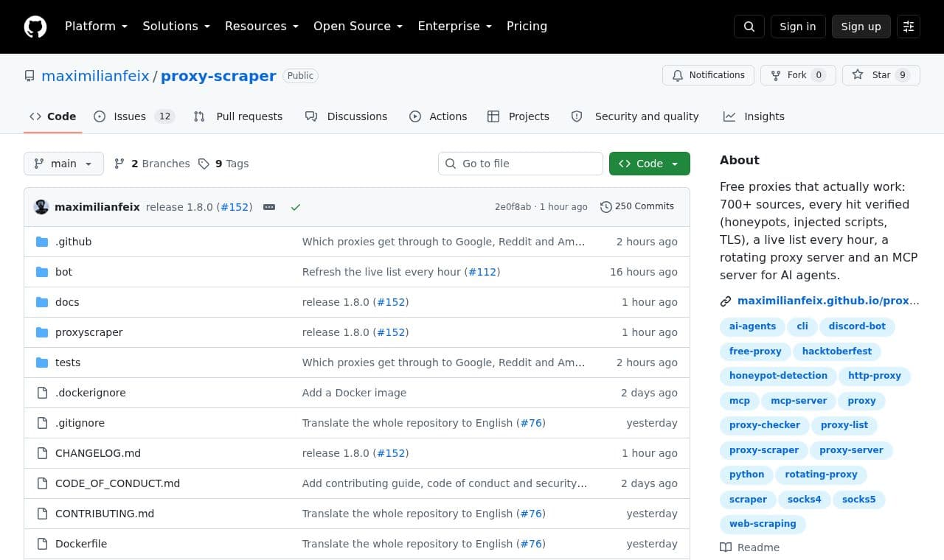The width and height of the screenshot is (944, 560).
Task: Click the CHANGELOG.md file icon
Action: (x=42, y=453)
